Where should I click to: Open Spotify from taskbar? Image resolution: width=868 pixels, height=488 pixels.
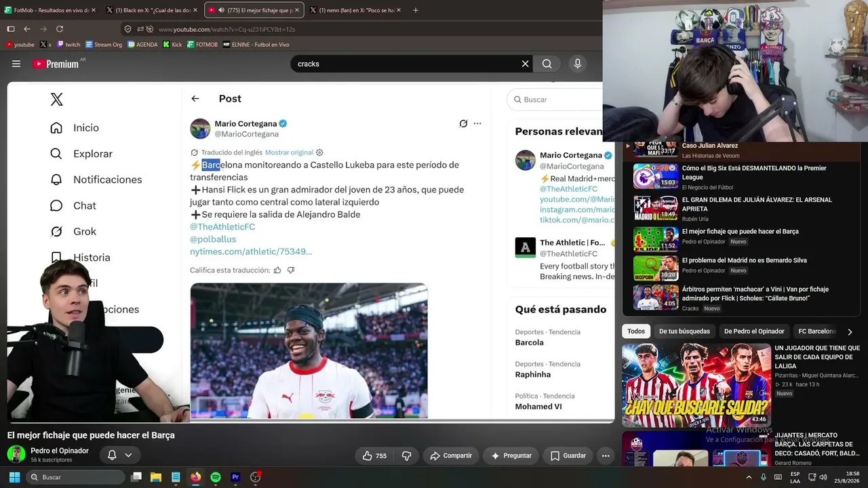(216, 477)
